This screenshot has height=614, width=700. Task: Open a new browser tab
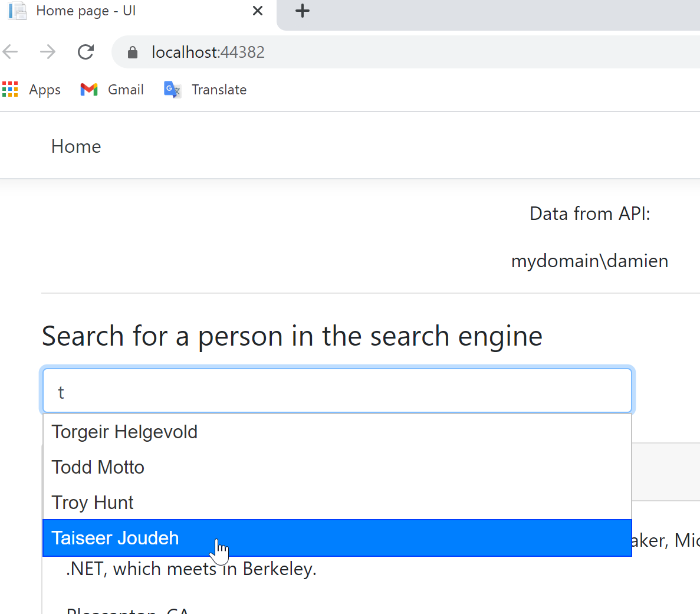[302, 11]
